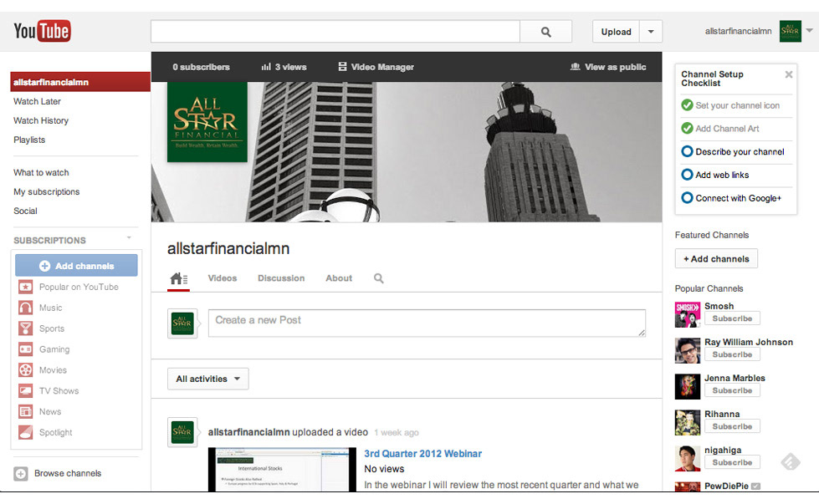The image size is (819, 504).
Task: Switch to the About tab
Action: [x=339, y=278]
